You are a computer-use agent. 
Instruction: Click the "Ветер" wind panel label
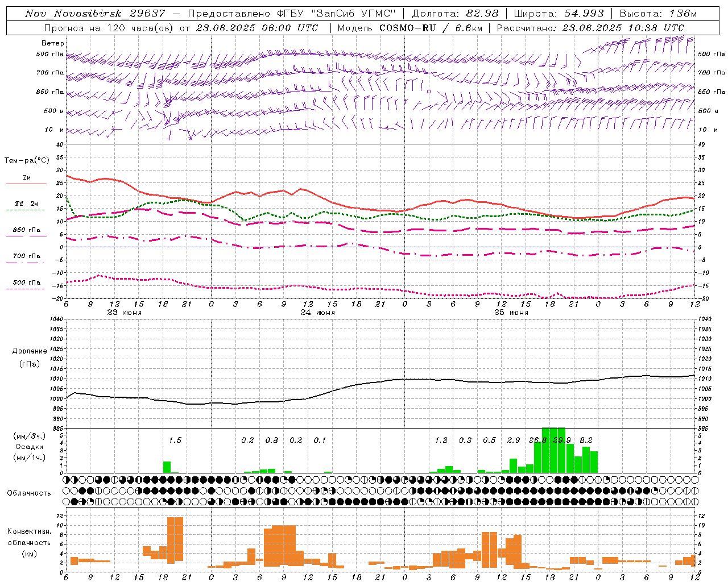[x=53, y=43]
